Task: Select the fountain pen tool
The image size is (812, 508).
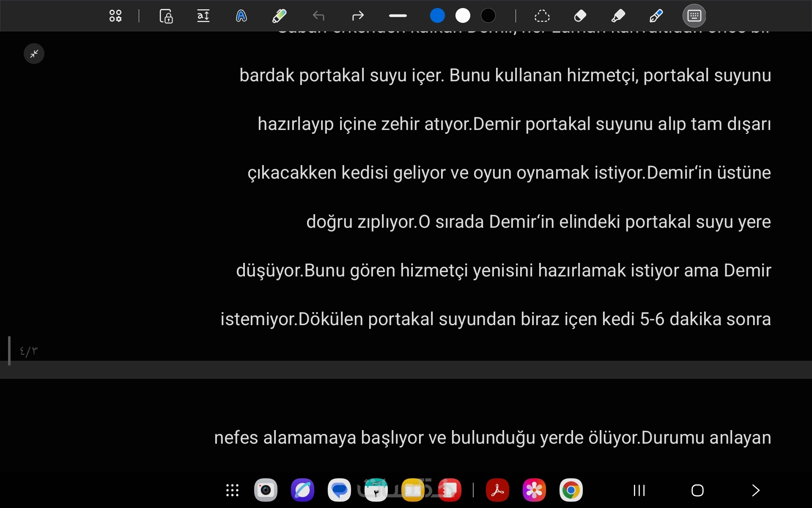Action: [x=656, y=16]
